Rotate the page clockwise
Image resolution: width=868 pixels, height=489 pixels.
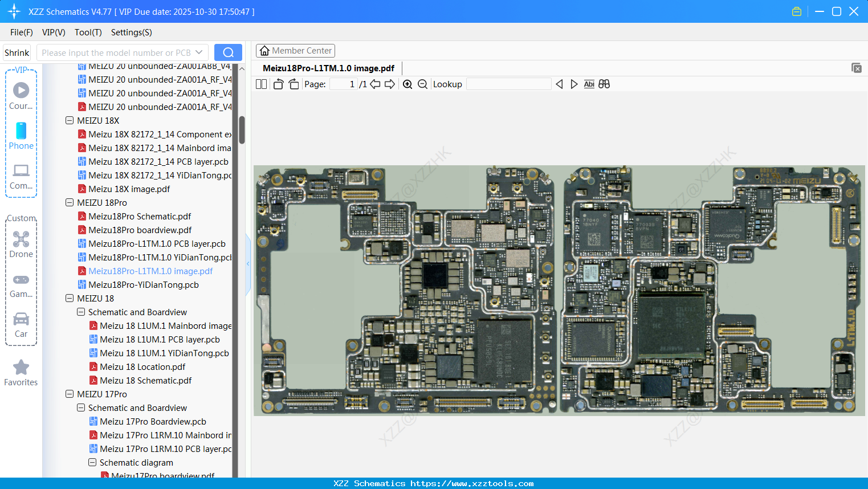pyautogui.click(x=294, y=84)
